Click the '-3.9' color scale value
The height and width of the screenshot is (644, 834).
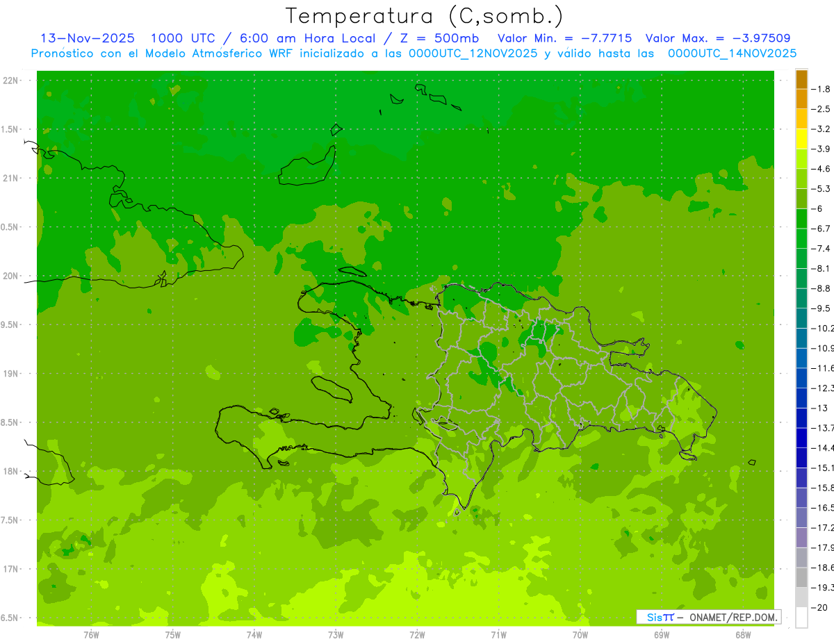822,149
